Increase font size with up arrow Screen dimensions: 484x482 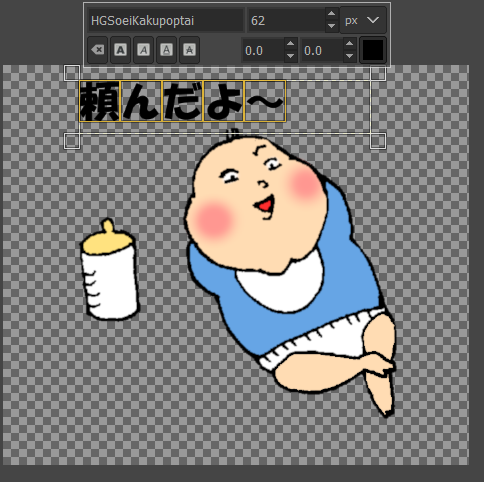click(331, 14)
